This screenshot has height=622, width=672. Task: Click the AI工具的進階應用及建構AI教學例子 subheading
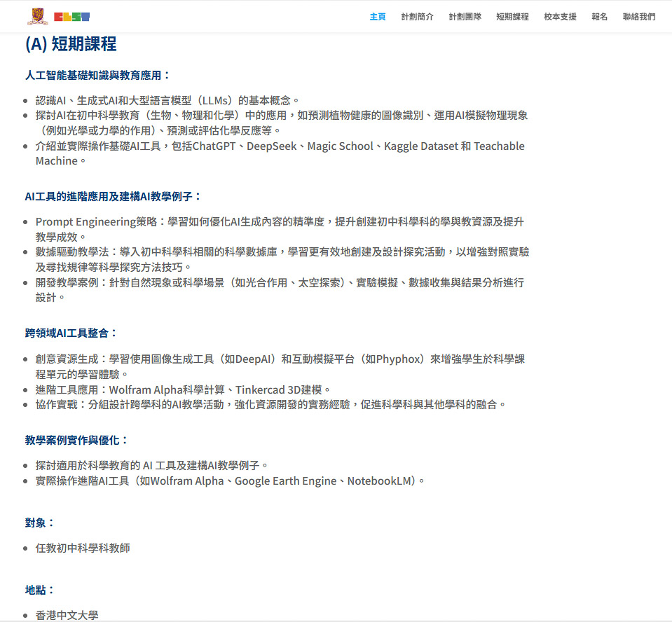[113, 197]
